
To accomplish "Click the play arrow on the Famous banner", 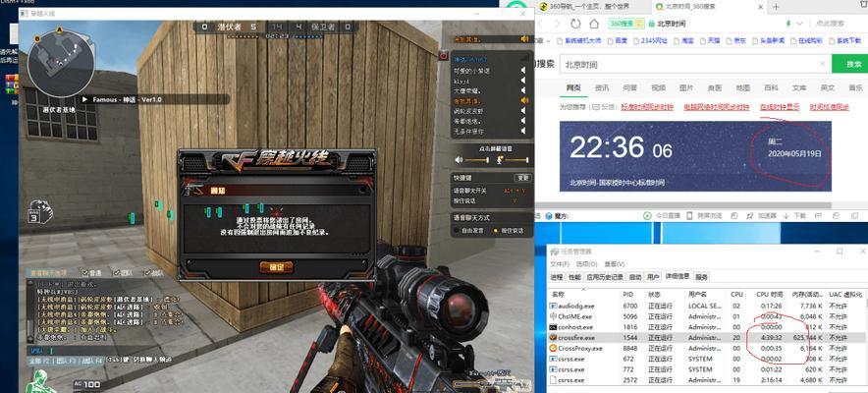I will (85, 99).
